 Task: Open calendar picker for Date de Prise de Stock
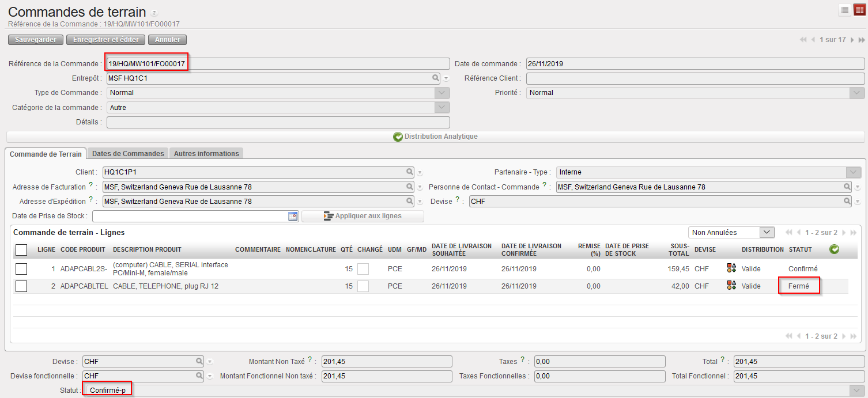[293, 216]
